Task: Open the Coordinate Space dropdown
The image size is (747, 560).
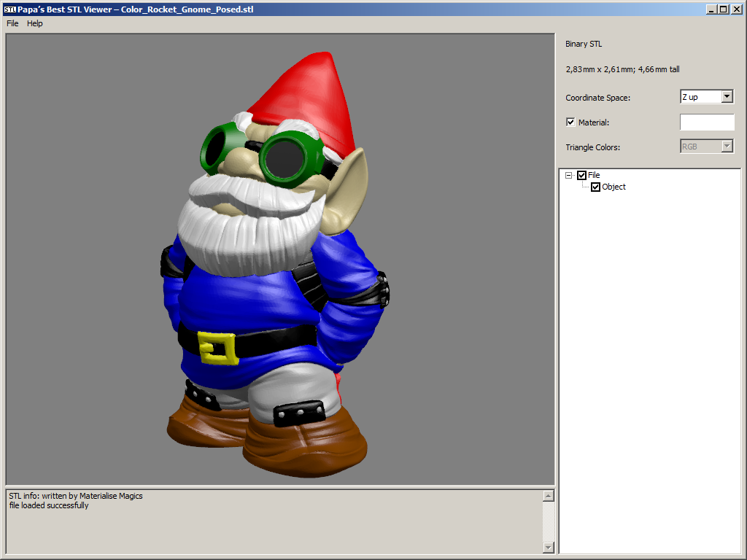Action: click(x=727, y=97)
